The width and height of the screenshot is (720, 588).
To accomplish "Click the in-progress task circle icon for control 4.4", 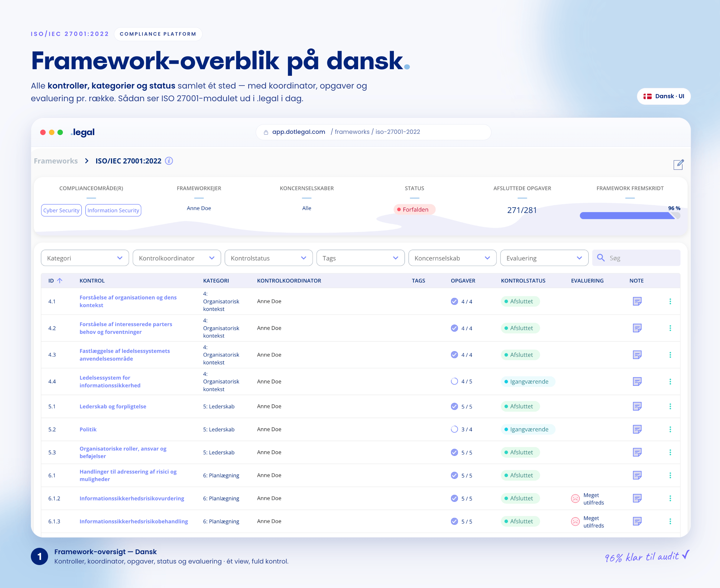I will pyautogui.click(x=454, y=381).
